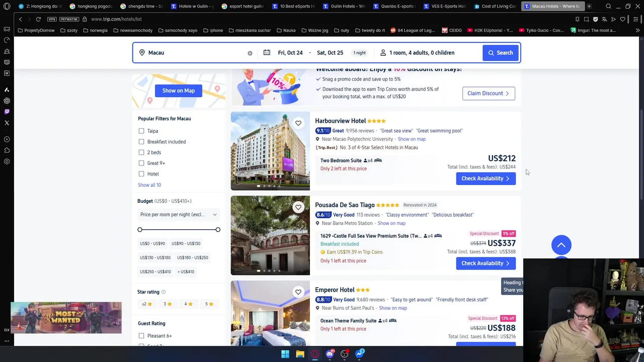Screen dimensions: 644x362
Task: Open Easy Setup menu icon
Action: click(635, 19)
